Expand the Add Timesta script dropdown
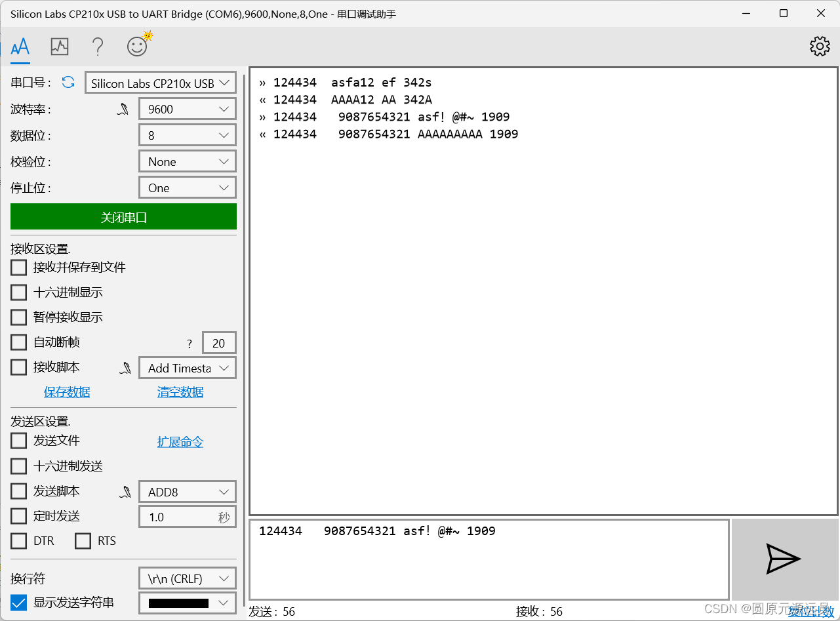This screenshot has height=621, width=840. pos(188,368)
